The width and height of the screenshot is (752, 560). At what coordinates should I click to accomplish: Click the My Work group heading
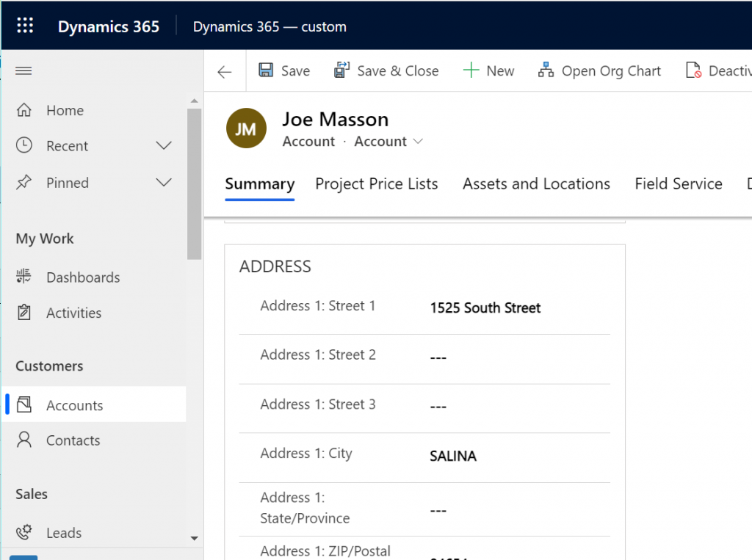(x=45, y=239)
